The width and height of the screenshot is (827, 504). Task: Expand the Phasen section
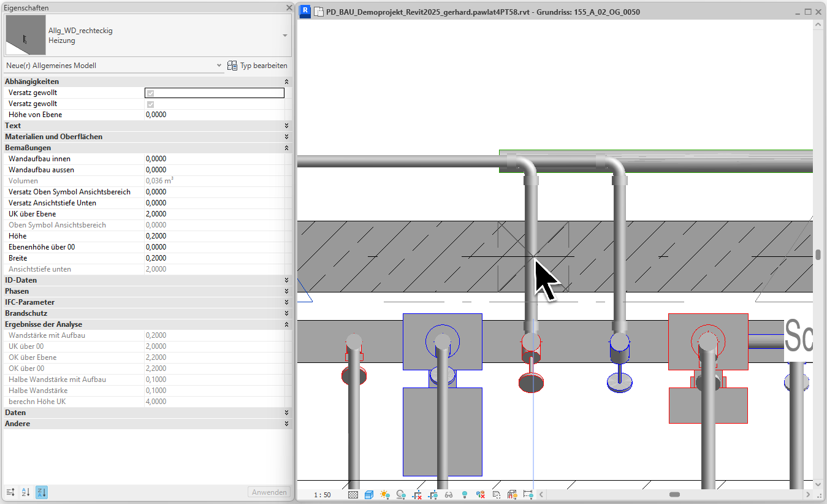[x=286, y=291]
